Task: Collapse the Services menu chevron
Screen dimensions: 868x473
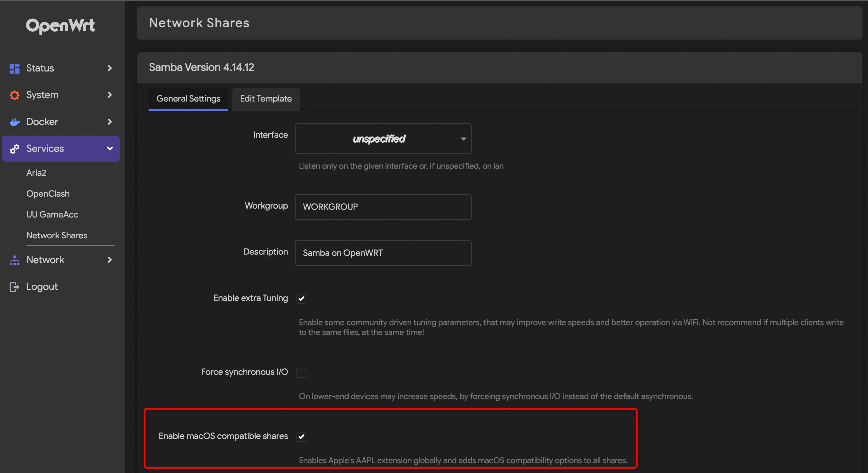Action: [110, 148]
